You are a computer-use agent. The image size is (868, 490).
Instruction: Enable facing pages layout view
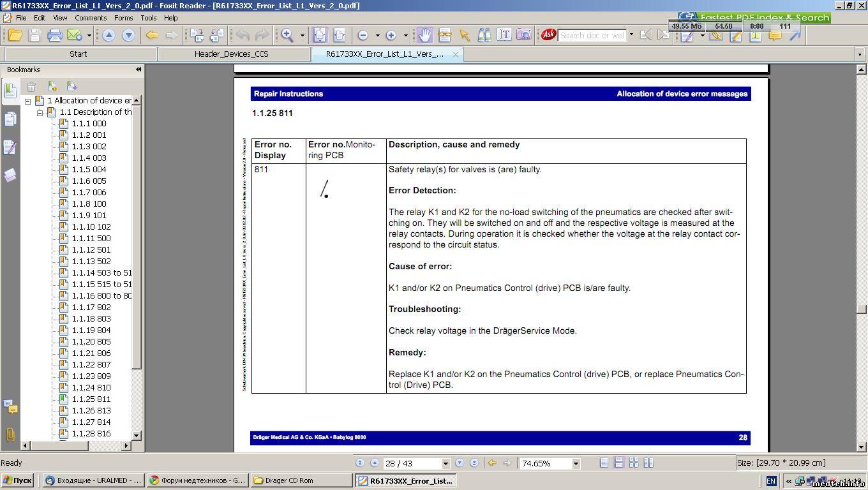point(634,463)
